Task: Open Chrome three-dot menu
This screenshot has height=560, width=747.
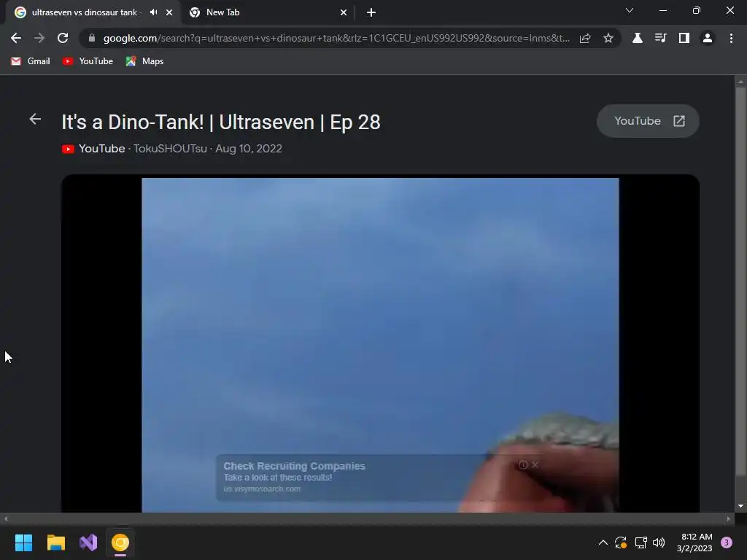Action: click(731, 38)
